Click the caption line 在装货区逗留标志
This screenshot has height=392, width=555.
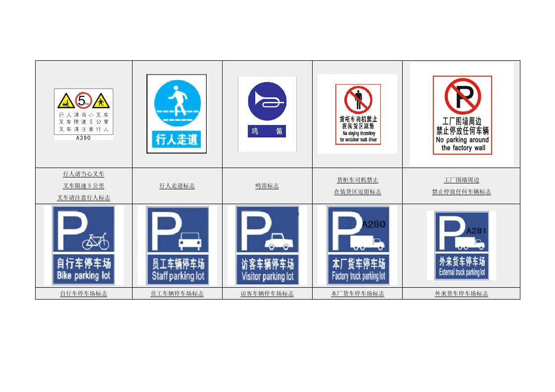coord(358,192)
